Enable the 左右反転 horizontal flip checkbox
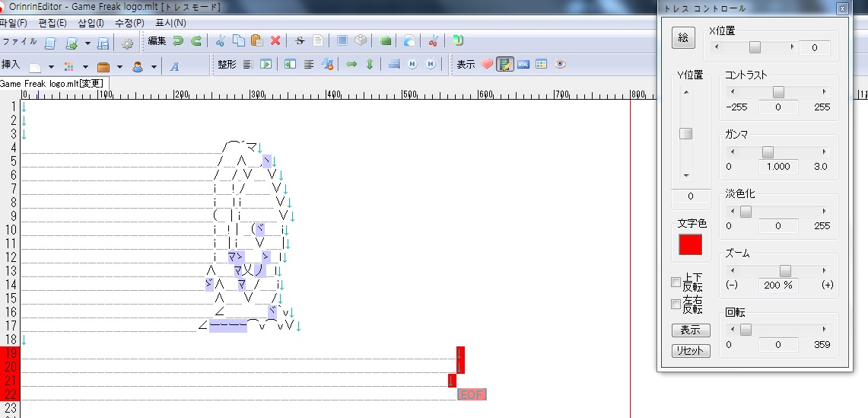This screenshot has width=868, height=418. [x=676, y=305]
